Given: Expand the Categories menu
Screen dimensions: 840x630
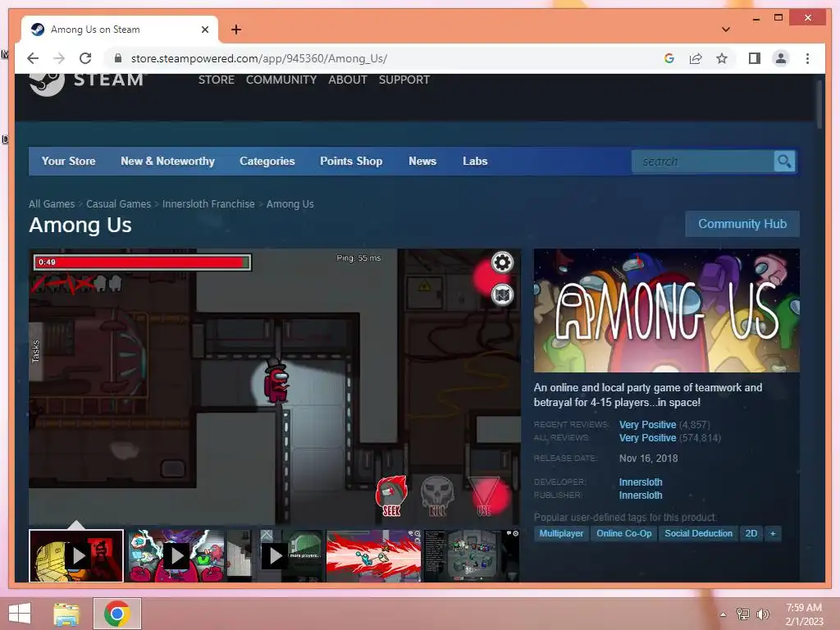Looking at the screenshot, I should 267,162.
